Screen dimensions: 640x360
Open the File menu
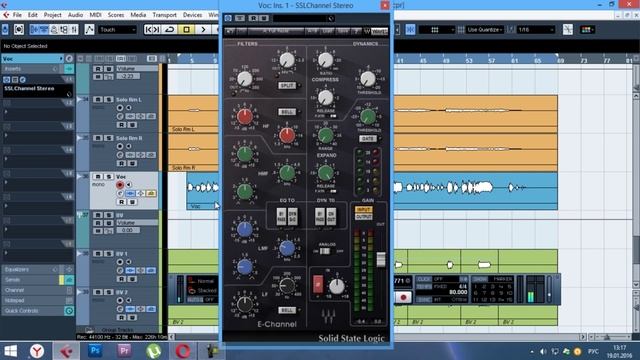[17, 15]
